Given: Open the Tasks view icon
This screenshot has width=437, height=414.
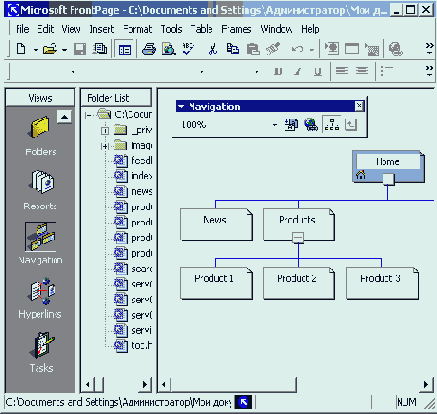Looking at the screenshot, I should [43, 345].
